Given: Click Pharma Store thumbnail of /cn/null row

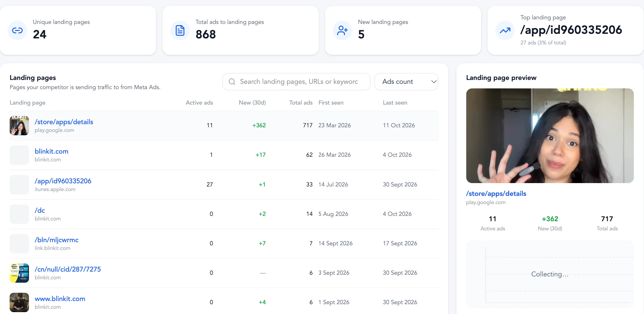Looking at the screenshot, I should [x=19, y=273].
